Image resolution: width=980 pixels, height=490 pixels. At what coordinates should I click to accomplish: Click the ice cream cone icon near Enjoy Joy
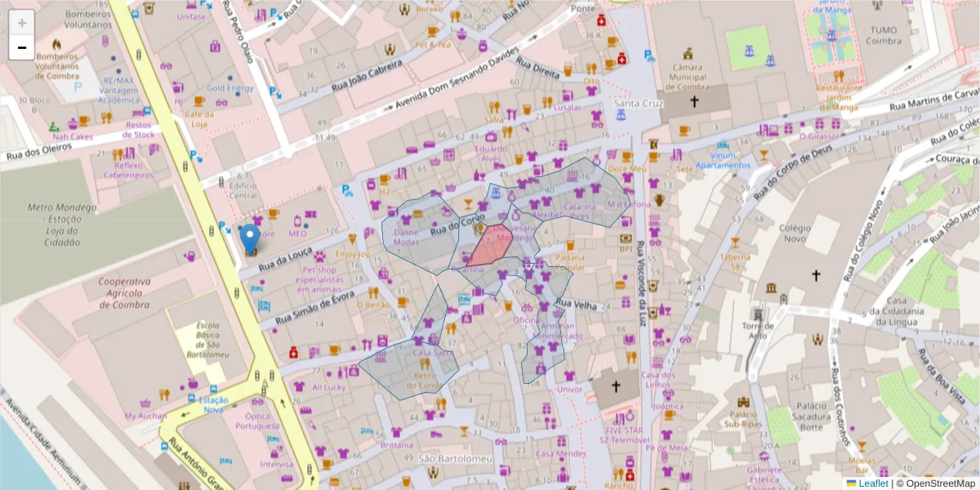pyautogui.click(x=352, y=238)
